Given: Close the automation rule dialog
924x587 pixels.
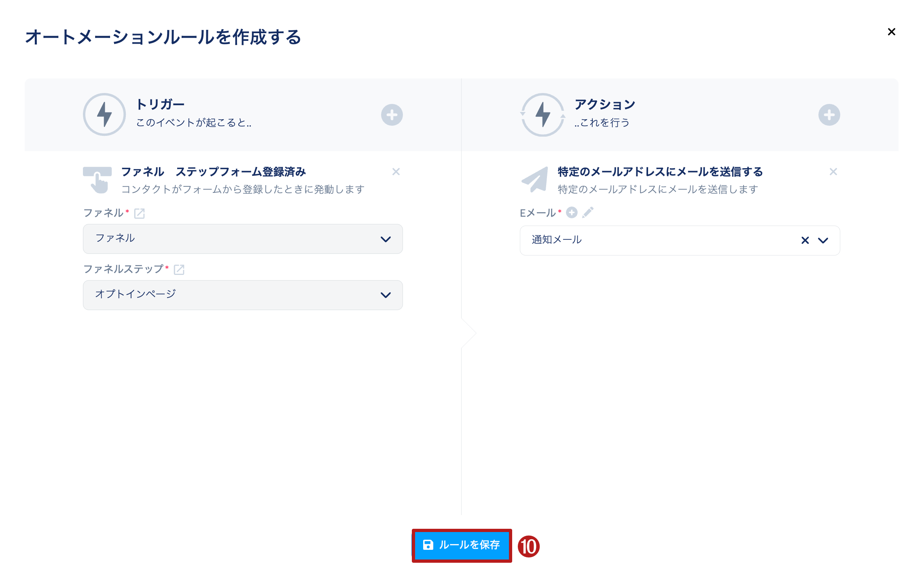Looking at the screenshot, I should [x=891, y=32].
